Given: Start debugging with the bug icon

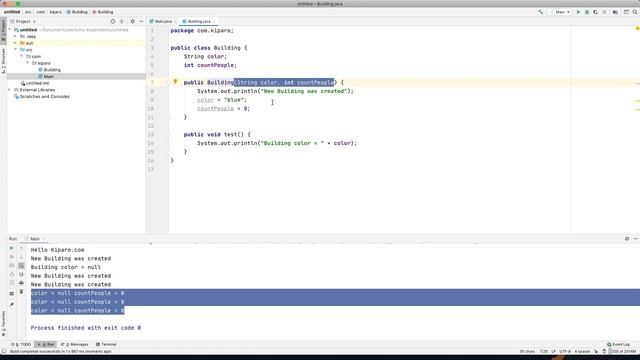Looking at the screenshot, I should click(x=587, y=12).
